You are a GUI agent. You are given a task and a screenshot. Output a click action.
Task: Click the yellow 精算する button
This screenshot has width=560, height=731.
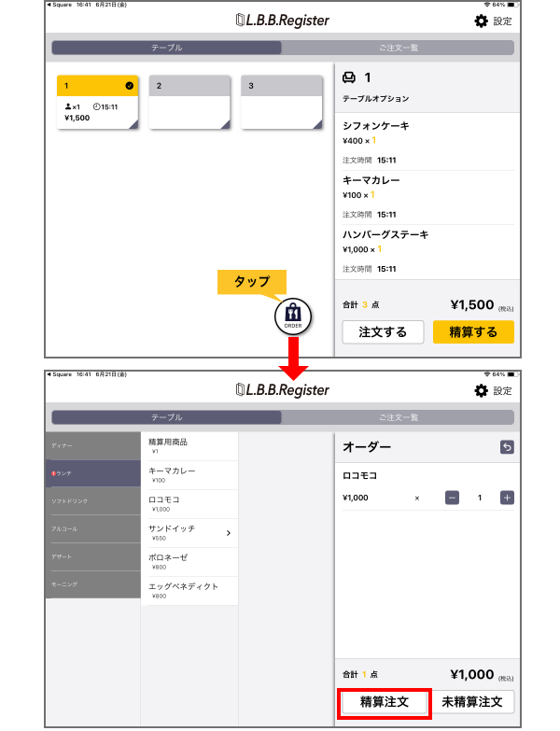[x=473, y=331]
